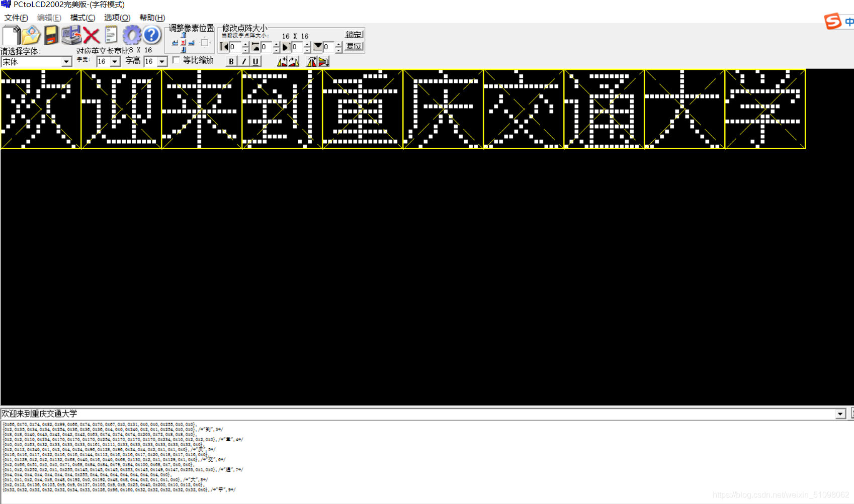Click the right-edge matrix size icon

[286, 47]
